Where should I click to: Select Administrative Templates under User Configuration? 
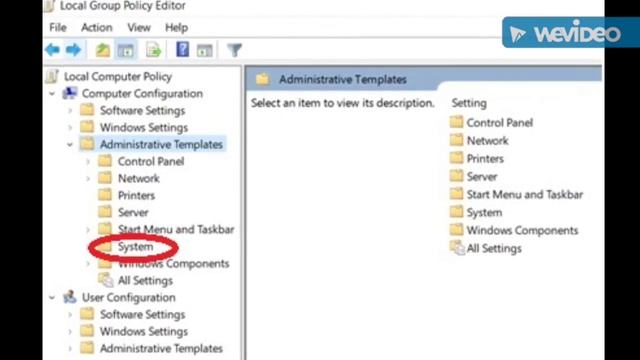point(161,349)
